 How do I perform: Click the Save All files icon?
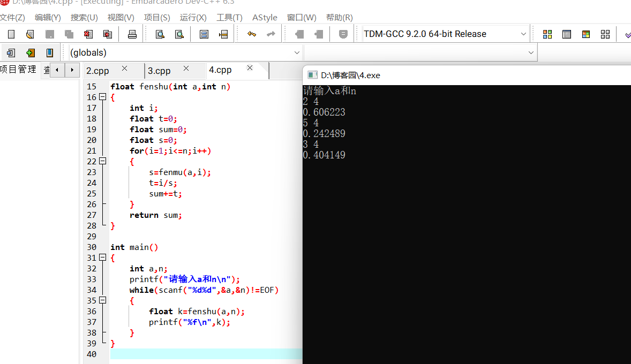point(69,34)
